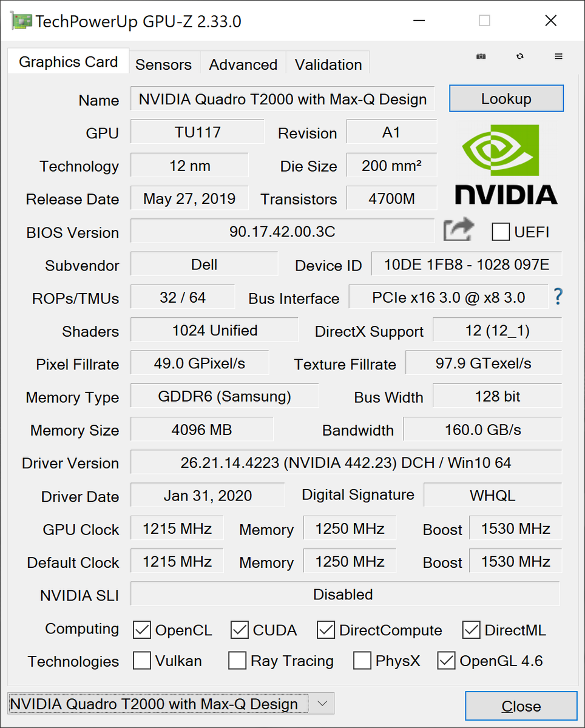This screenshot has height=728, width=585.
Task: Toggle the PhysX checkbox
Action: 362,661
